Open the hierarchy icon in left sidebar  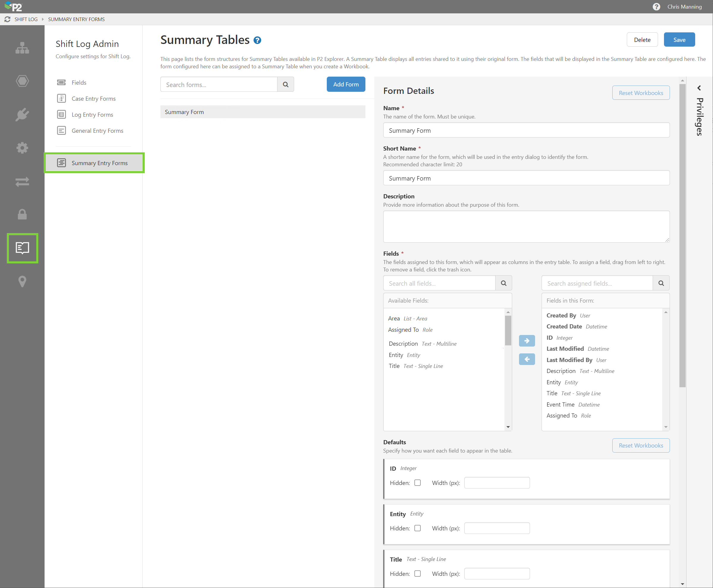22,48
